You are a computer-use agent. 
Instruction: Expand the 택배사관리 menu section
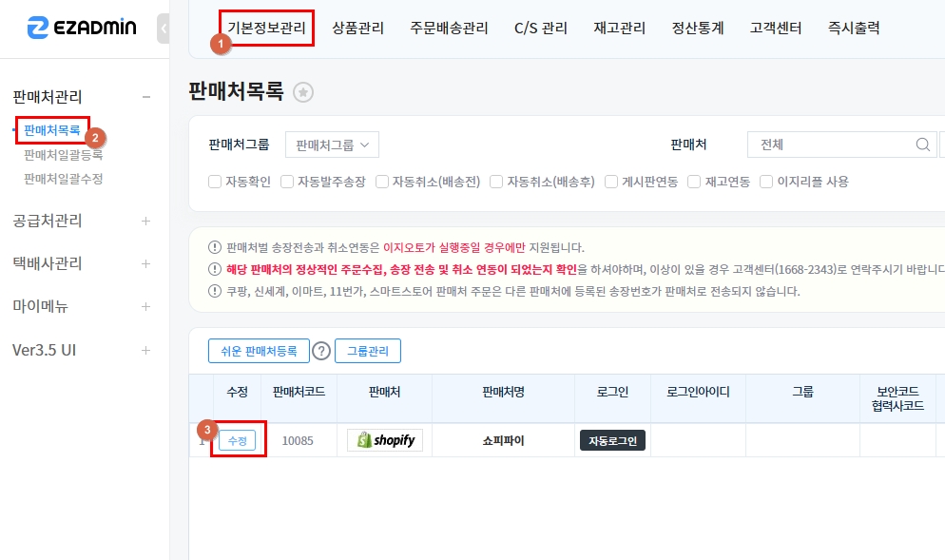(x=145, y=263)
